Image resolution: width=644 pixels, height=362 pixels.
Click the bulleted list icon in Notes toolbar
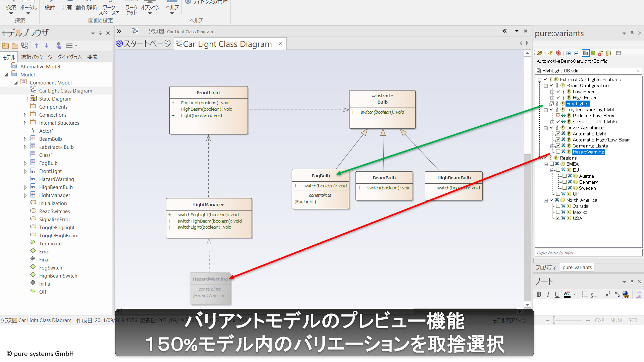coord(585,294)
